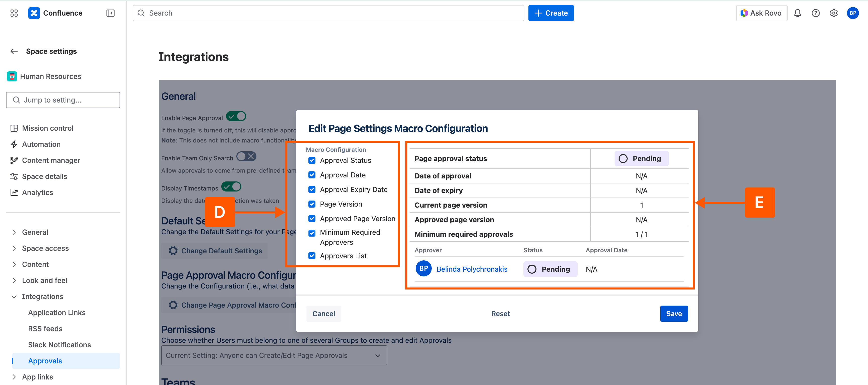The image size is (868, 385).
Task: Open Automation in the sidebar
Action: tap(41, 144)
